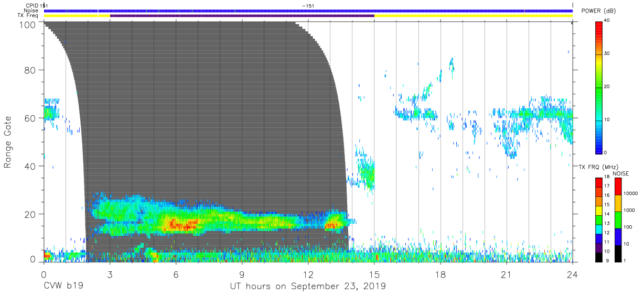
Task: Select the 40 tick on the Range Gate axis
Action: 31,166
